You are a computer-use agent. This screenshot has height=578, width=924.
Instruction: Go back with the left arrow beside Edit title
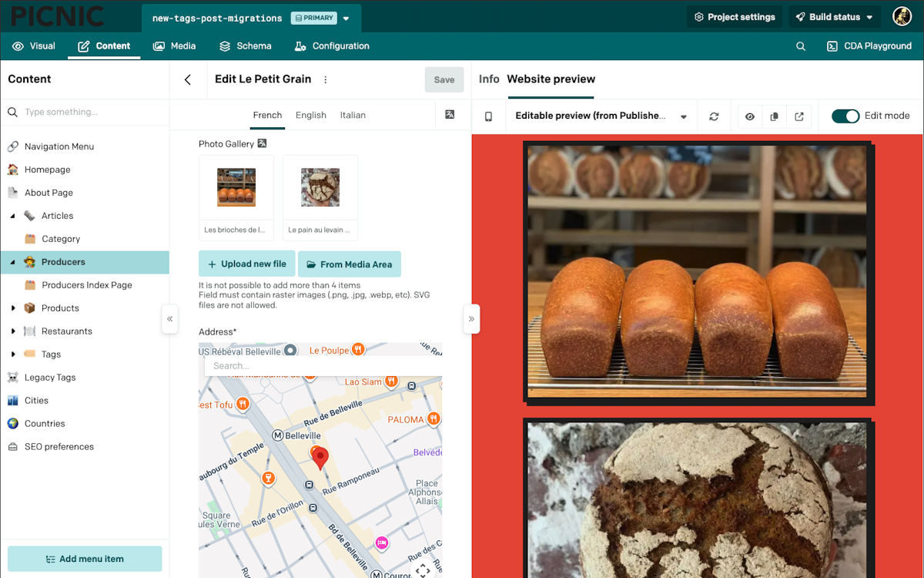click(188, 79)
